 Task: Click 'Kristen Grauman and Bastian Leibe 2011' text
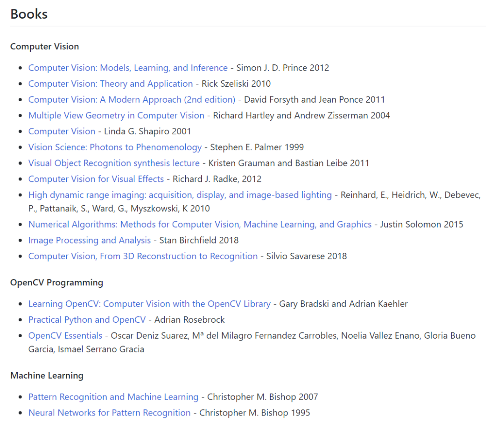click(289, 163)
